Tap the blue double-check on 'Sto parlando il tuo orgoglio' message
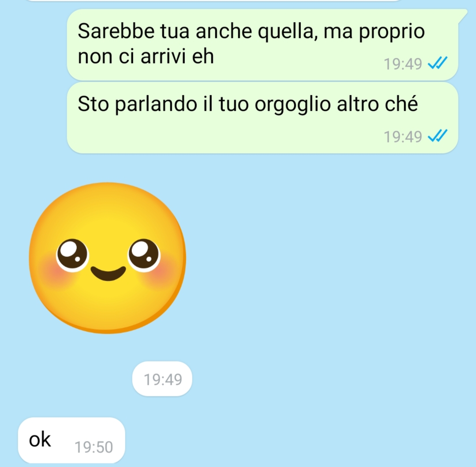 point(438,136)
